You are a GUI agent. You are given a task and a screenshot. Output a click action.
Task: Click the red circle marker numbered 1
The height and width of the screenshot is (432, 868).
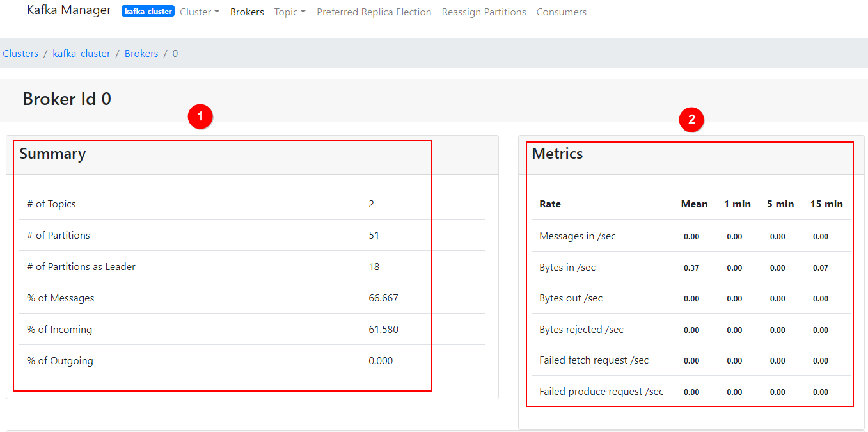point(200,116)
